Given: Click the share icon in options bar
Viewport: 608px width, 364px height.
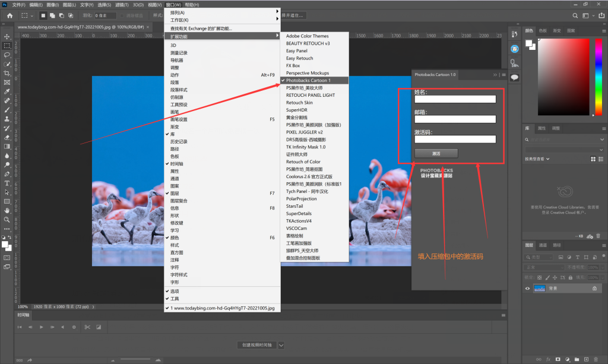Looking at the screenshot, I should pos(601,15).
